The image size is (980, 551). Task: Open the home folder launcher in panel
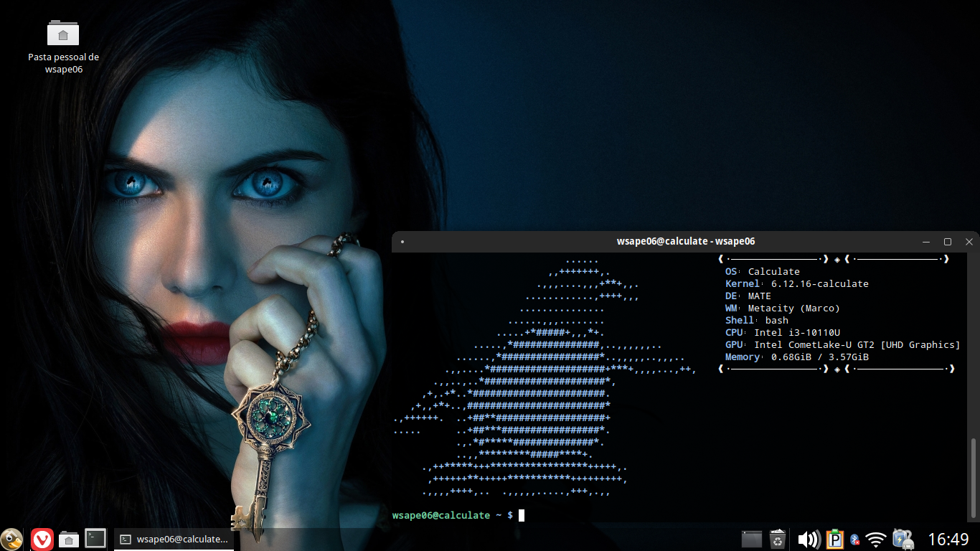click(x=69, y=539)
